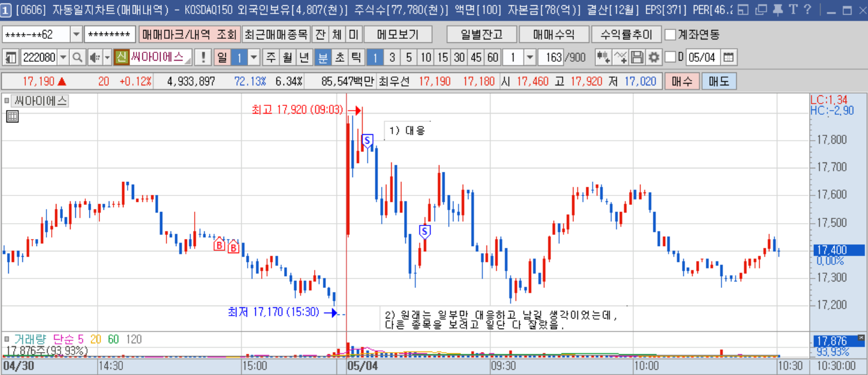Switch to 월 monthly chart toggle
This screenshot has height=375, width=868.
[288, 58]
